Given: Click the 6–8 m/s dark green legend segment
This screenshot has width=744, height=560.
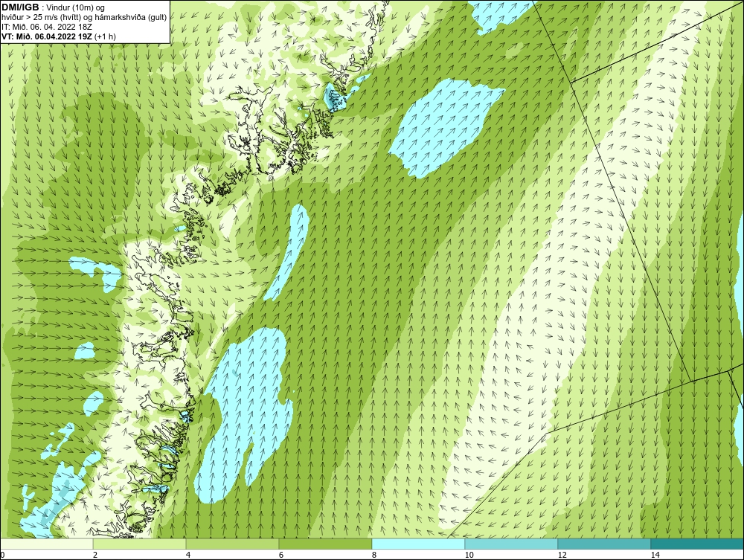Looking at the screenshot, I should pos(326,544).
